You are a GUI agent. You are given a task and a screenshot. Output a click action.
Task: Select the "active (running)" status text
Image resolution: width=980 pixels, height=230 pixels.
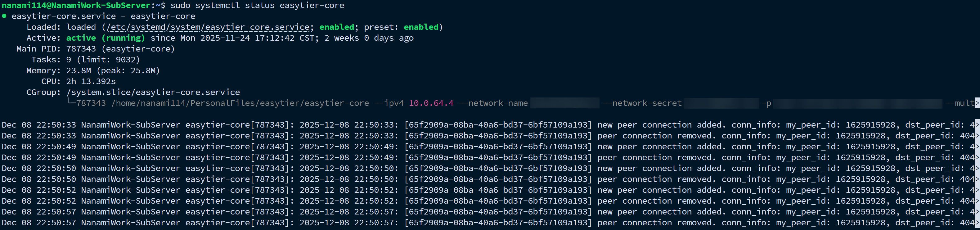(x=106, y=38)
